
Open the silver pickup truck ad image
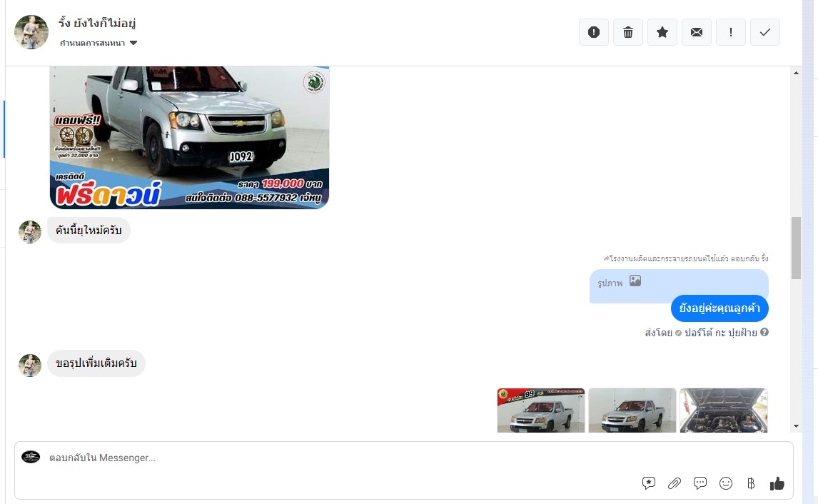[x=189, y=137]
